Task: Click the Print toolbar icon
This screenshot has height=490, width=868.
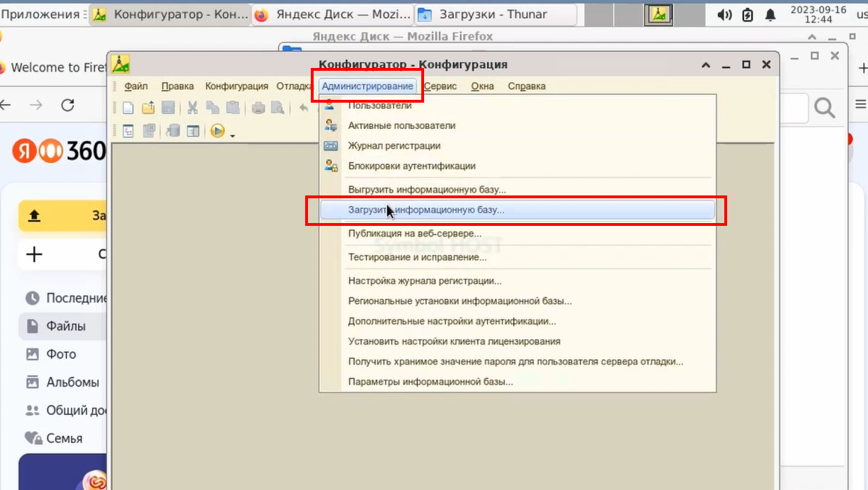Action: tap(258, 108)
